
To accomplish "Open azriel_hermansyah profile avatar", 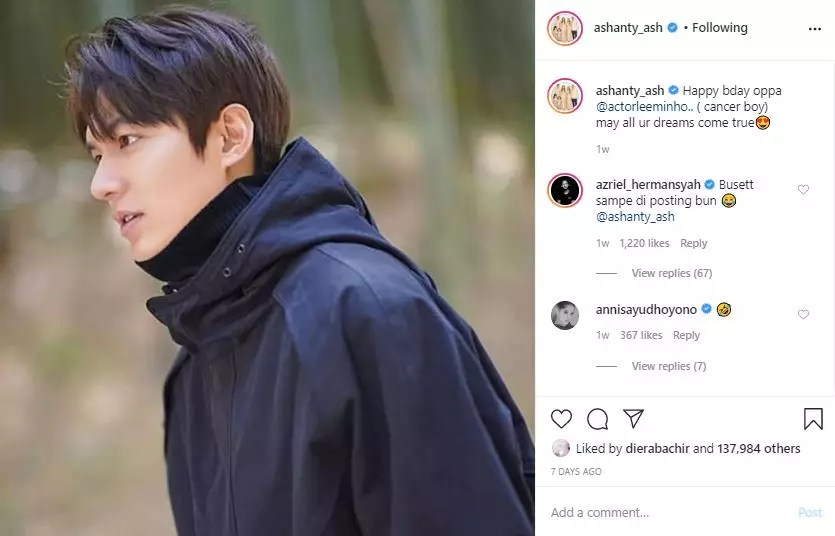I will tap(565, 190).
